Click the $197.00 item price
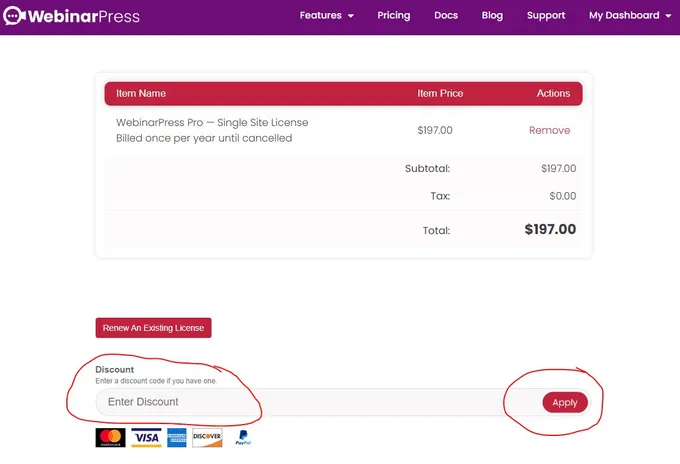680x464 pixels. (x=435, y=131)
